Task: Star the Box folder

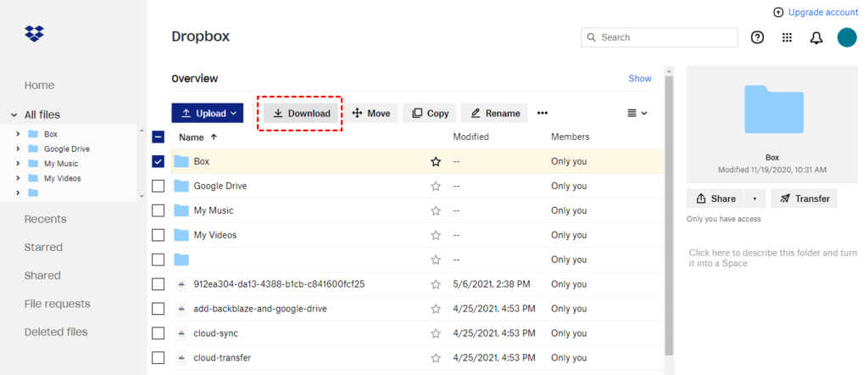Action: click(436, 161)
